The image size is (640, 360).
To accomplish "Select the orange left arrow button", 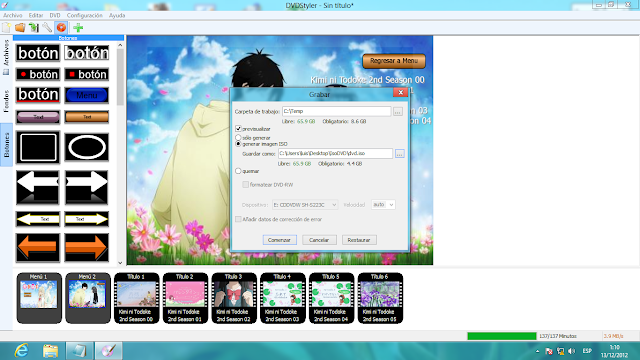I will pyautogui.click(x=38, y=247).
